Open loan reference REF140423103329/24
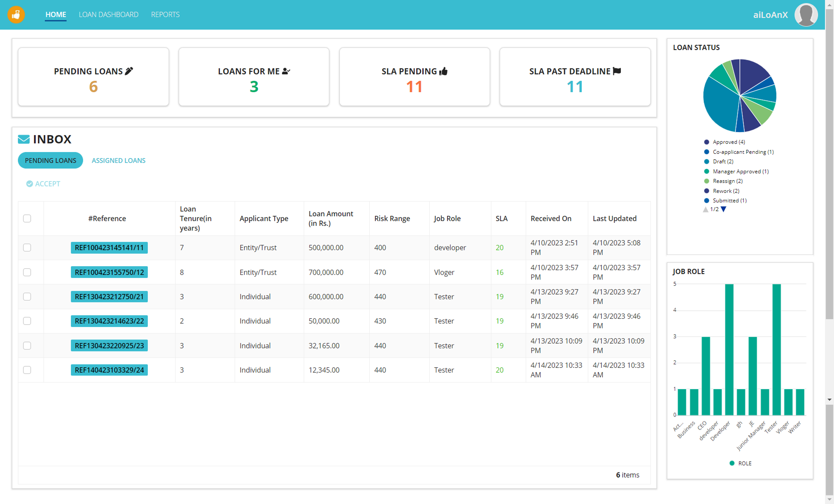This screenshot has height=504, width=834. [x=109, y=370]
